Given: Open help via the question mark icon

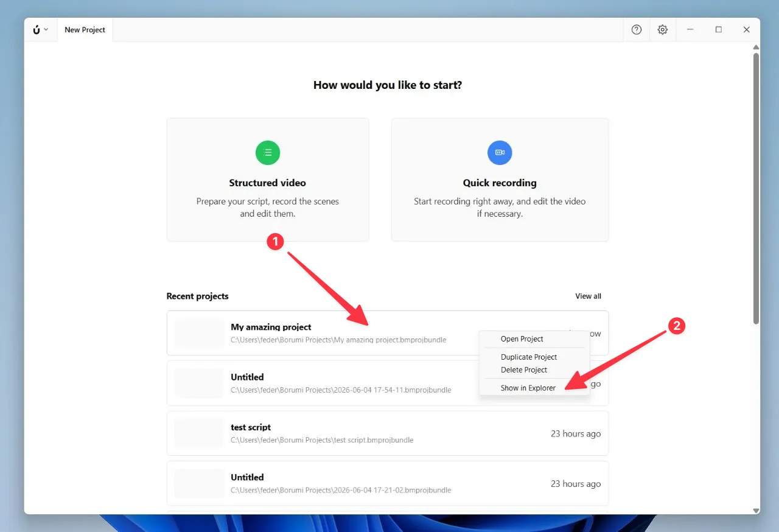Looking at the screenshot, I should (637, 30).
